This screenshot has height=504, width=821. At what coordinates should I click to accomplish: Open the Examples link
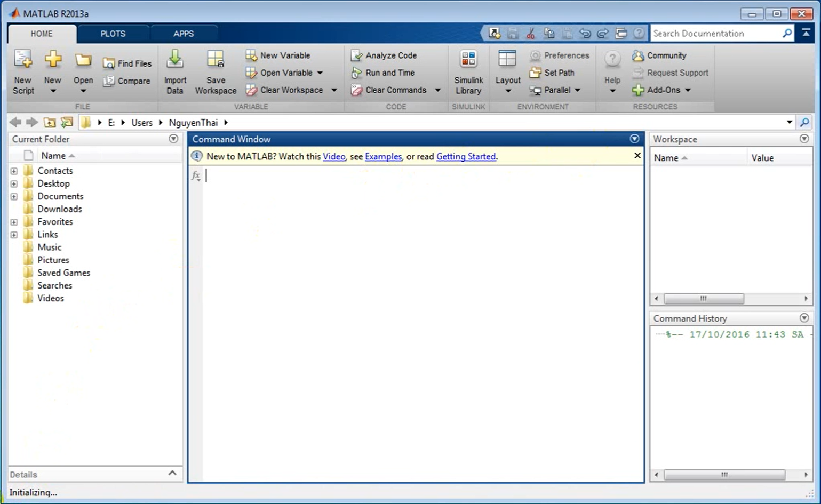pyautogui.click(x=383, y=156)
